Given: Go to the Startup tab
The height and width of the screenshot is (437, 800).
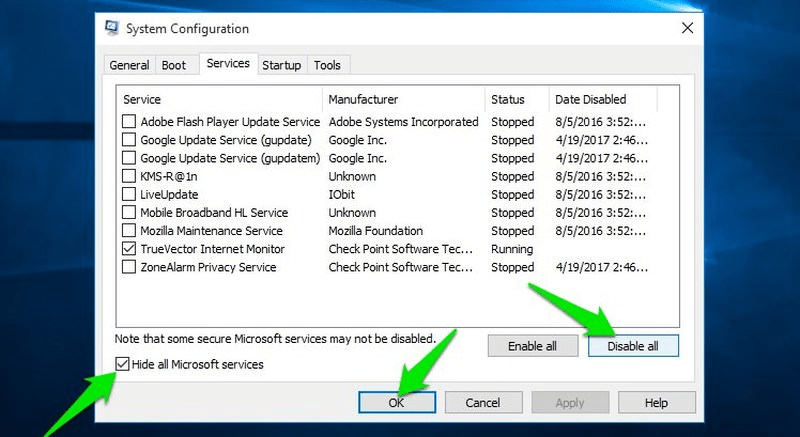Looking at the screenshot, I should (x=281, y=65).
